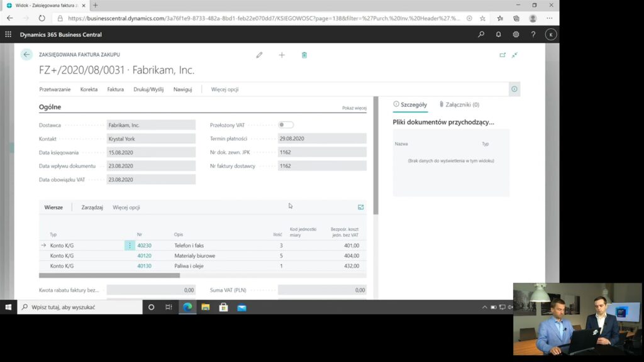644x362 pixels.
Task: Open the notifications bell icon
Action: click(498, 35)
